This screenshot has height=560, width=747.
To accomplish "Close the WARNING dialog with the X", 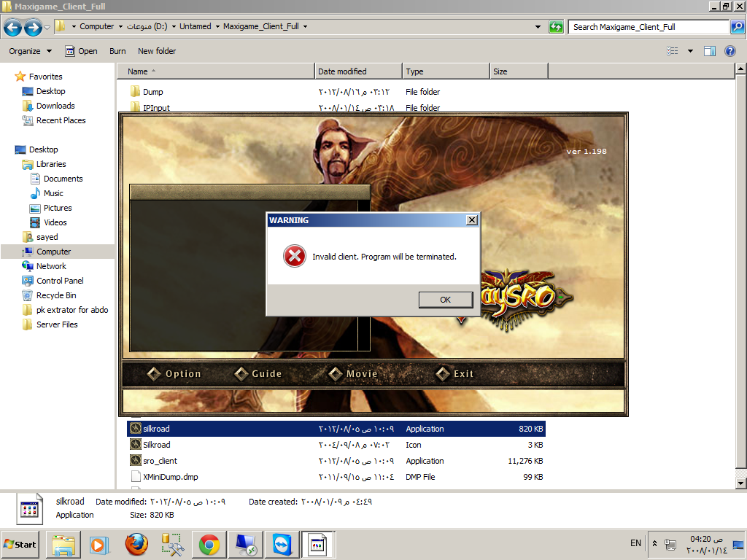I will click(472, 220).
